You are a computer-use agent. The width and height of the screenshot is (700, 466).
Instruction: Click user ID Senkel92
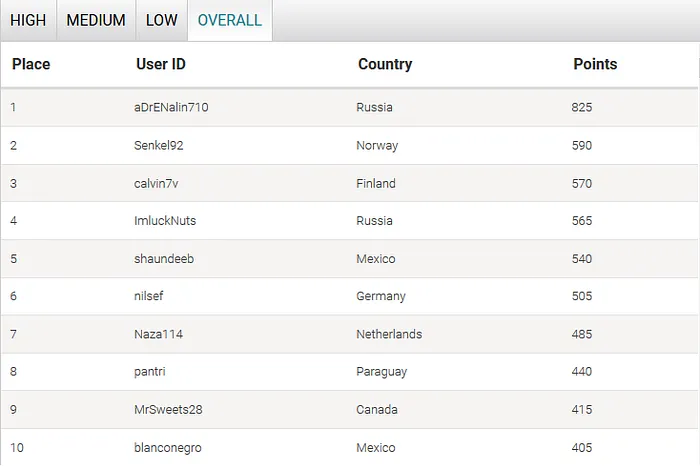(x=158, y=145)
